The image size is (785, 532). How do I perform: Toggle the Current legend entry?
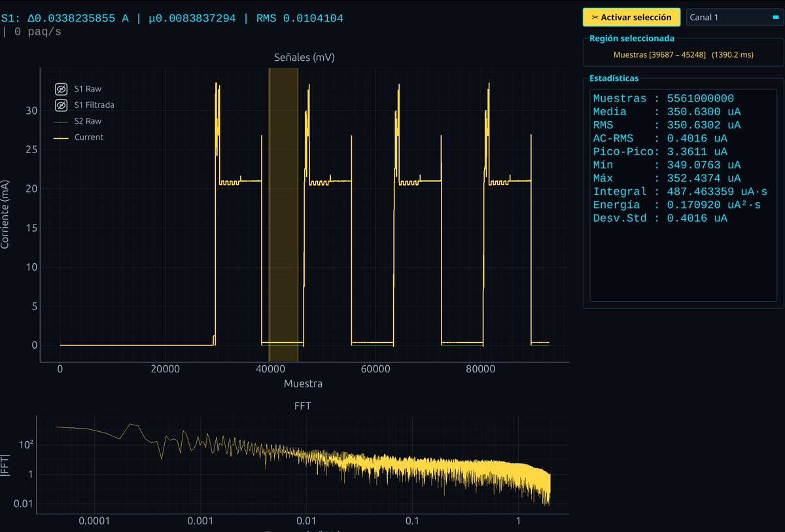coord(78,137)
